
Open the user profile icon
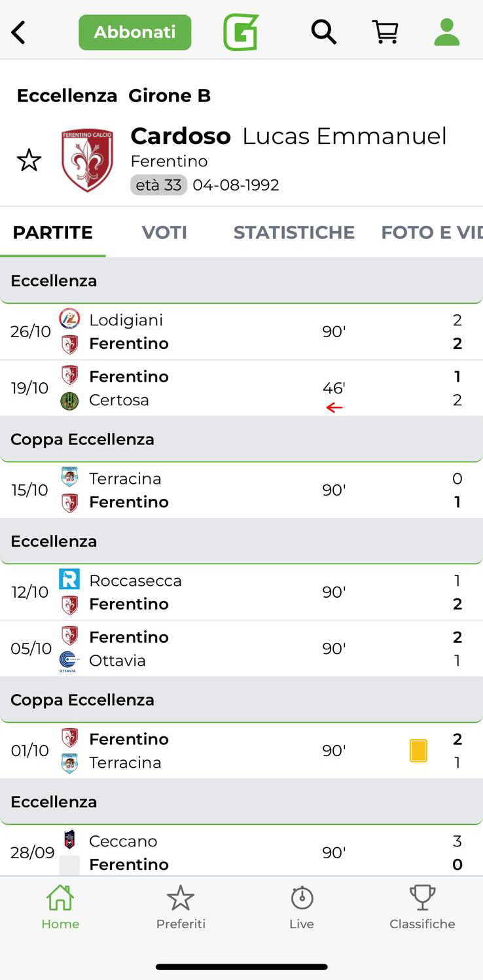point(447,32)
